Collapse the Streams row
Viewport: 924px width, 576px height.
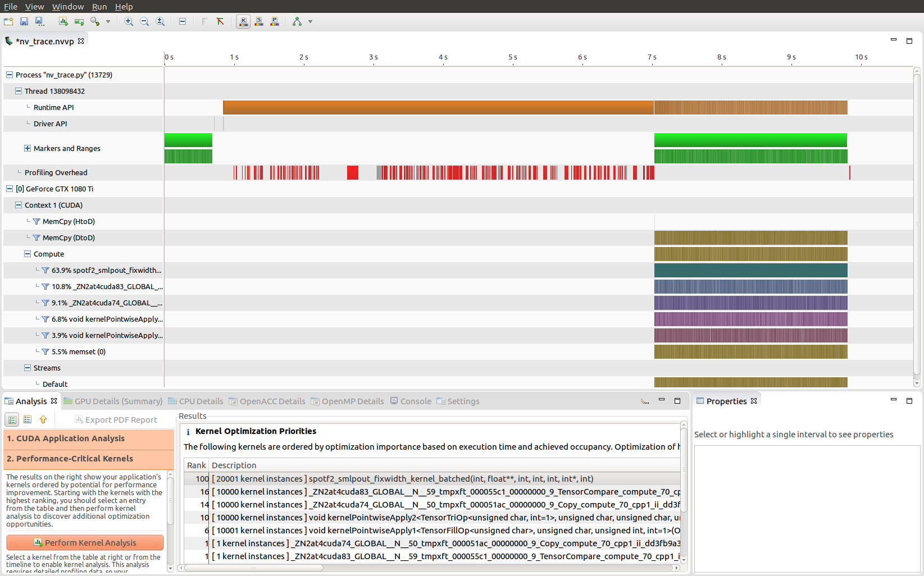point(28,368)
